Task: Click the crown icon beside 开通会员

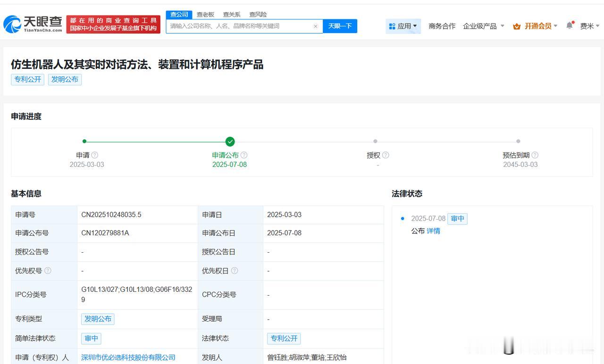Action: (517, 26)
